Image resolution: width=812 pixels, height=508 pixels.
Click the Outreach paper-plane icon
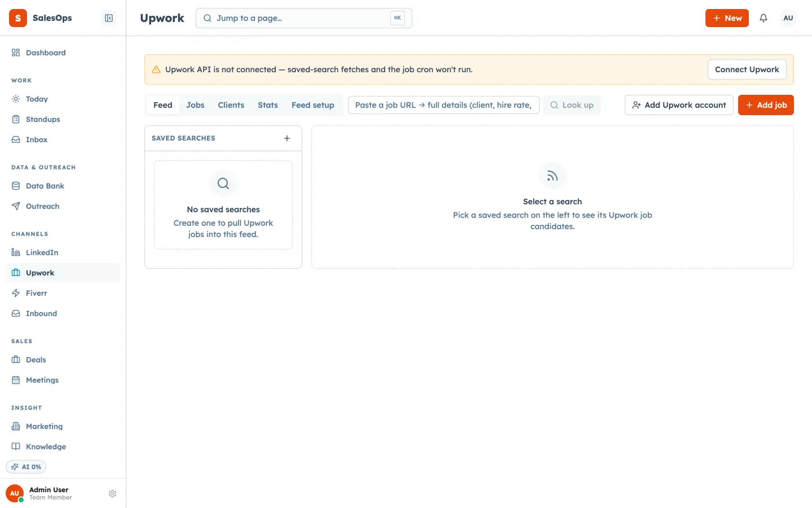[x=16, y=206]
